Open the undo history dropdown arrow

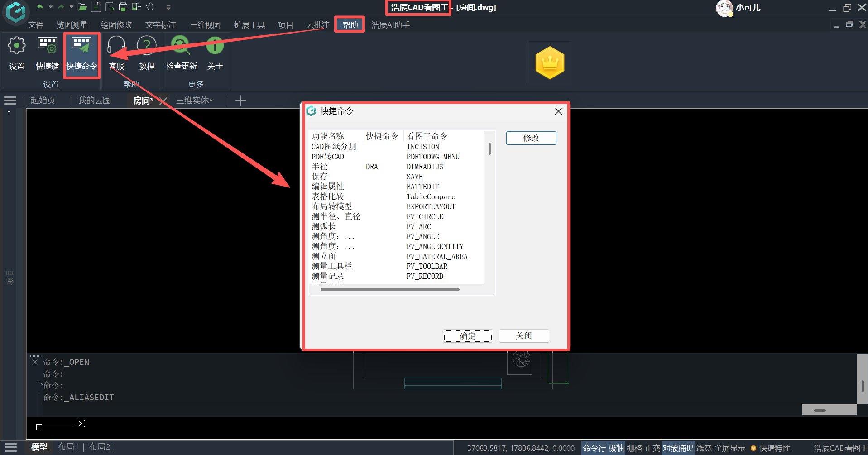51,7
